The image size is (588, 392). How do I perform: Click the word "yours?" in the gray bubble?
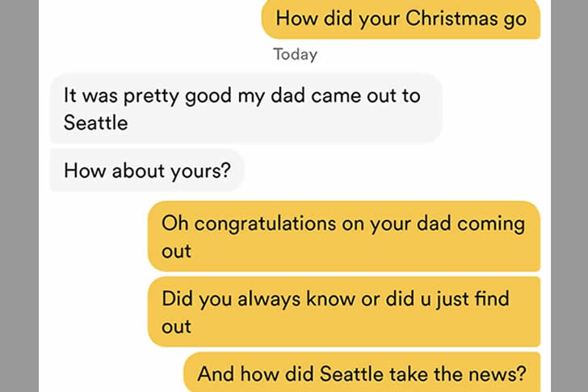click(x=207, y=171)
